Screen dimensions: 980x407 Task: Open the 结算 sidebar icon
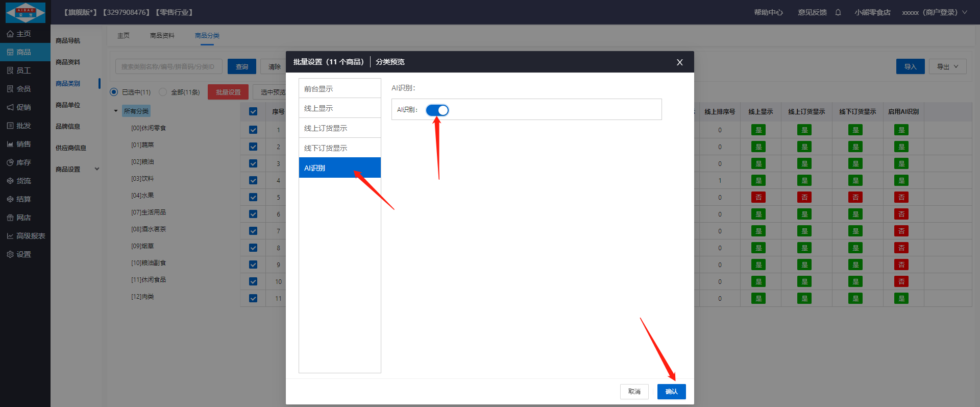tap(10, 199)
